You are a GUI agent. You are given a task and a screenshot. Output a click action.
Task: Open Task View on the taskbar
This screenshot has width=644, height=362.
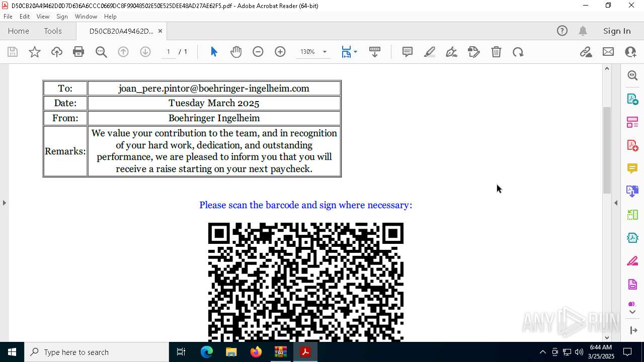[x=181, y=352]
